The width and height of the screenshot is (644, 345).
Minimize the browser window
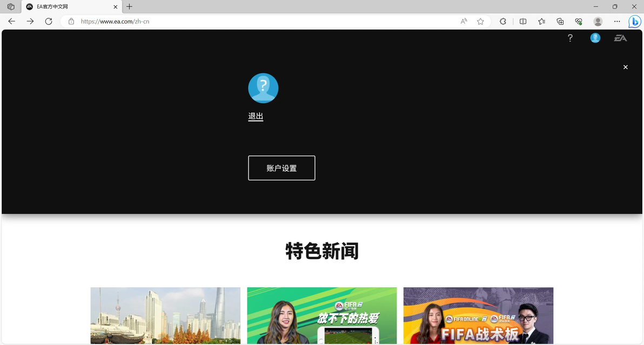coord(595,6)
